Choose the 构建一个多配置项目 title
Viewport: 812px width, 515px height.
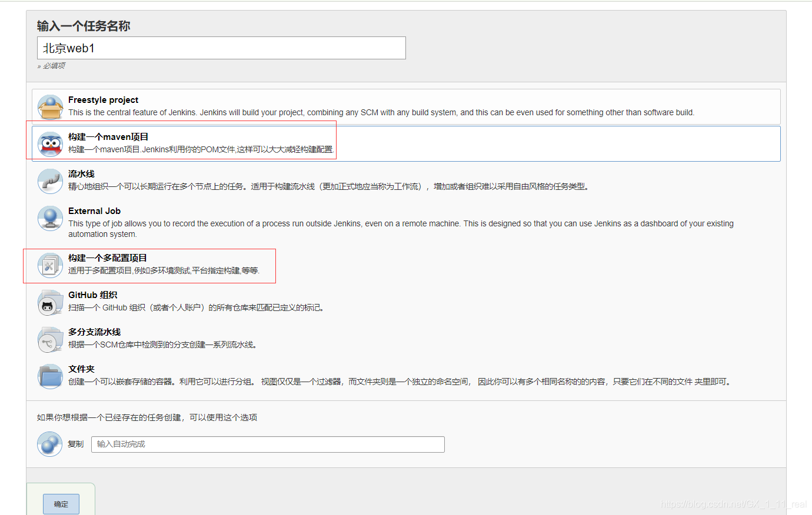tap(108, 258)
